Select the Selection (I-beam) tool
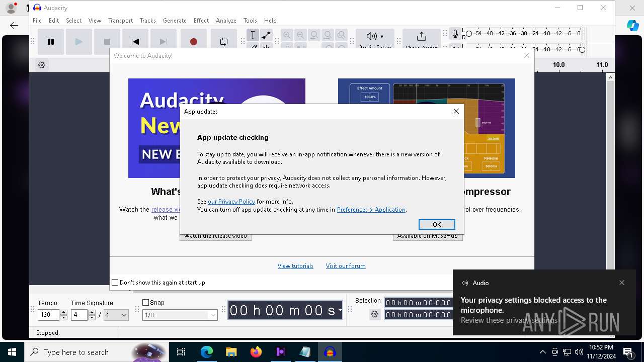This screenshot has width=644, height=362. coord(253,35)
